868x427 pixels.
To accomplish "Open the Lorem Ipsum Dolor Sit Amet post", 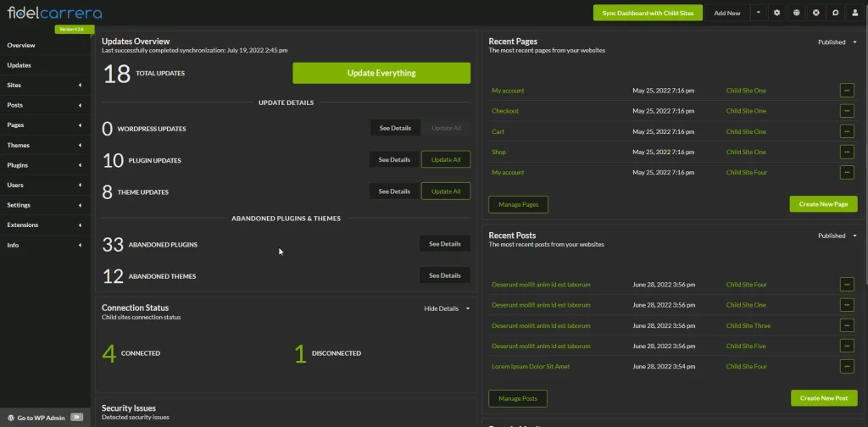I will (531, 366).
